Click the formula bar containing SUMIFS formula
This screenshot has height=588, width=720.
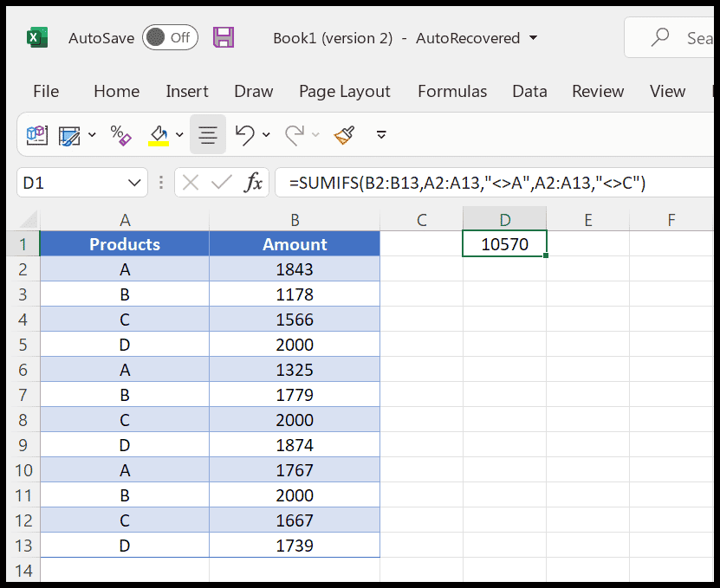(494, 183)
